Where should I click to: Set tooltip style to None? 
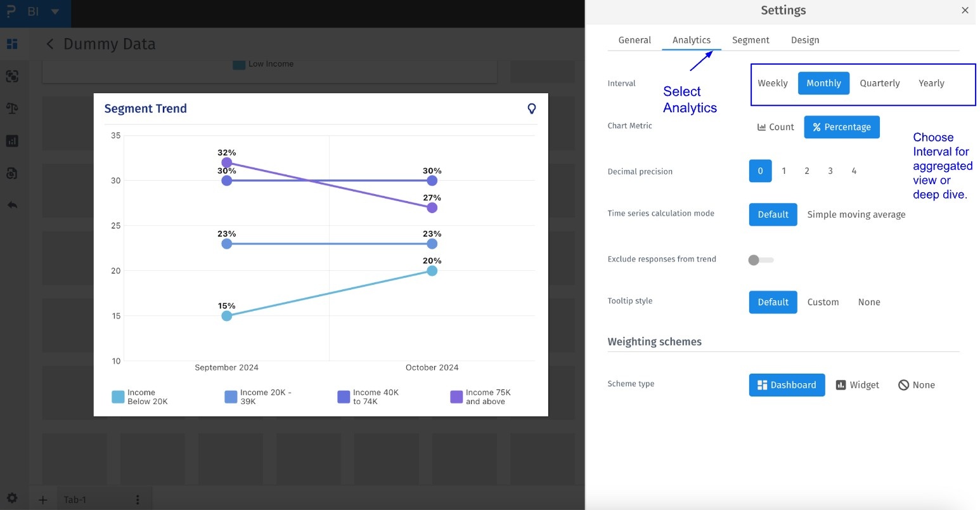869,302
